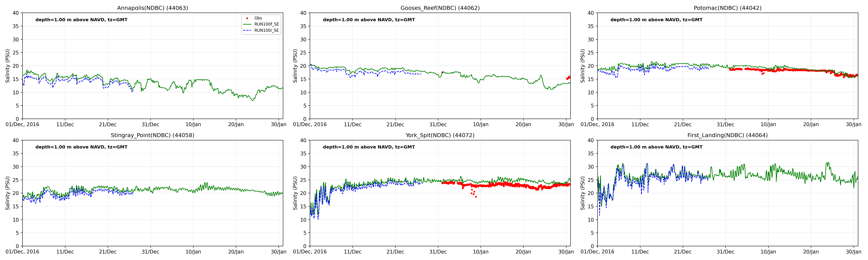The height and width of the screenshot is (260, 868).
Task: Click '11/Dec' tick label under First_Landing plot
Action: [640, 252]
